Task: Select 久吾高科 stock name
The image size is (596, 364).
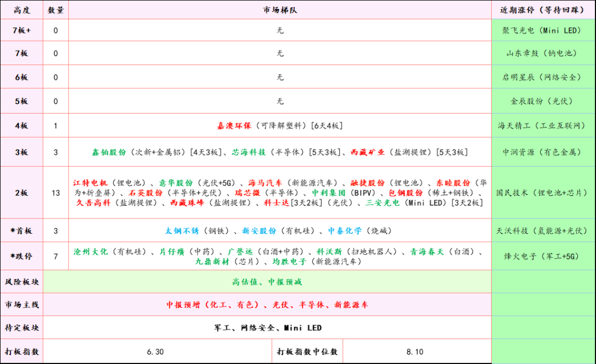Action: (x=93, y=202)
